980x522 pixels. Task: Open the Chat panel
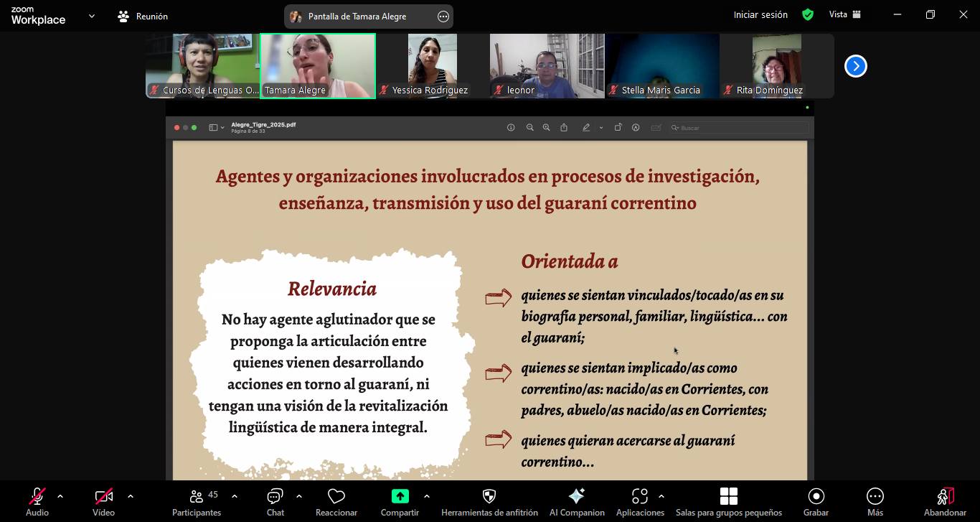275,501
